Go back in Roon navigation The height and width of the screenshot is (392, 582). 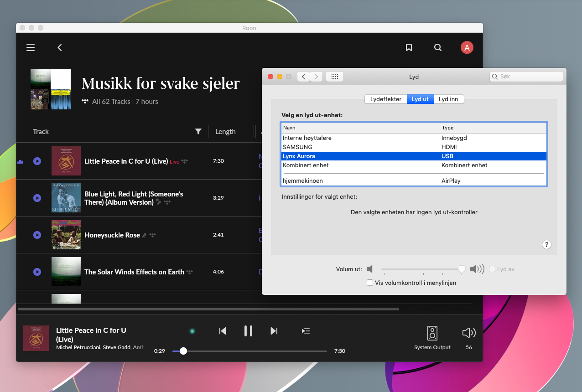[x=60, y=47]
